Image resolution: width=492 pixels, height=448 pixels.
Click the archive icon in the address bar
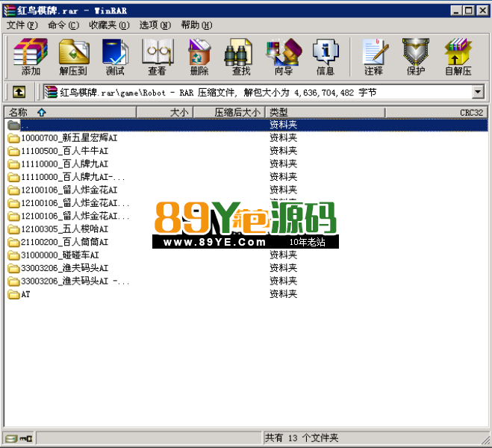point(51,93)
